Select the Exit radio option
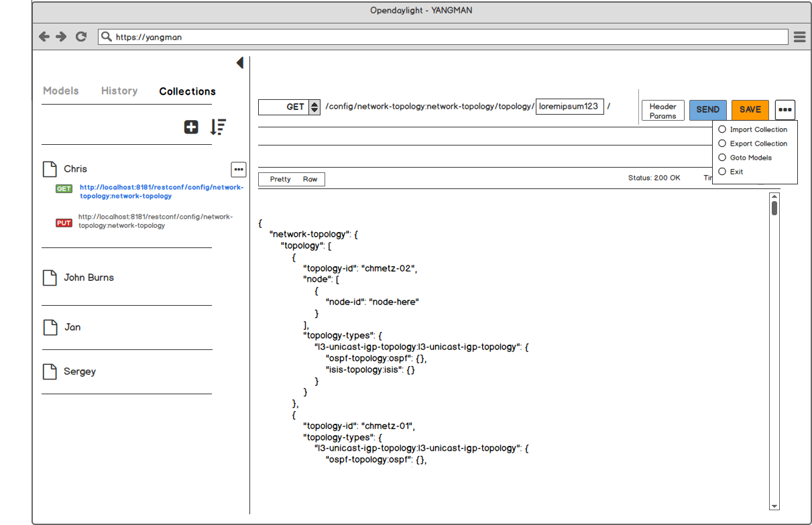Screen dimensions: 812x525 tap(722, 172)
